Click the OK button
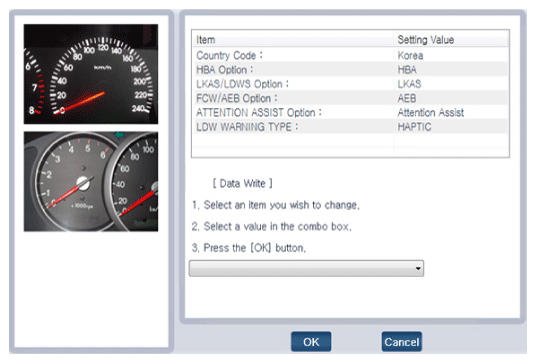 pos(311,341)
